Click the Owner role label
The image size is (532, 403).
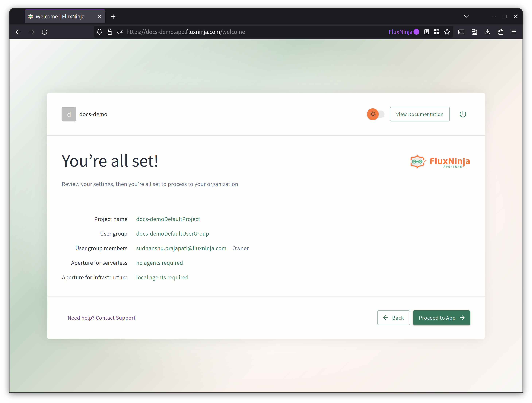click(240, 248)
